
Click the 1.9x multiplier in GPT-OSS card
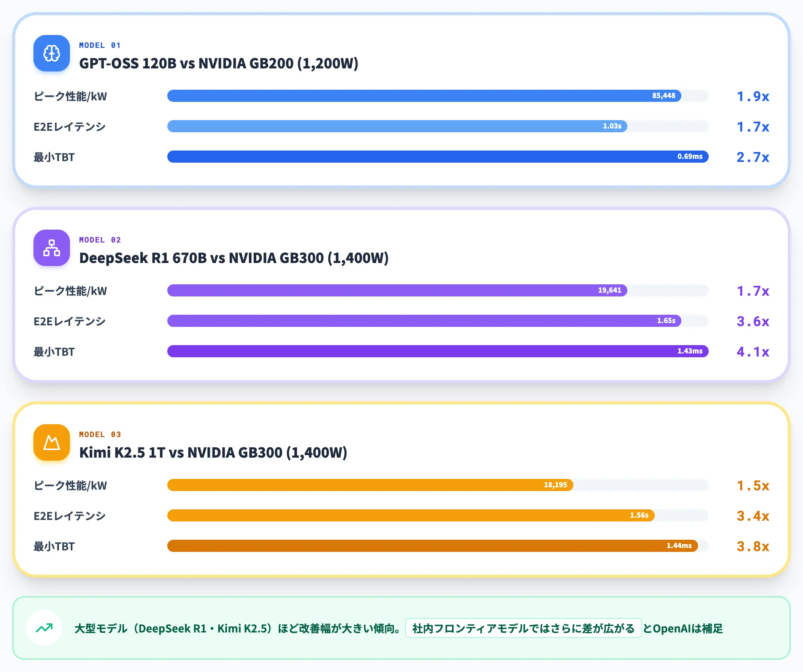(x=753, y=96)
